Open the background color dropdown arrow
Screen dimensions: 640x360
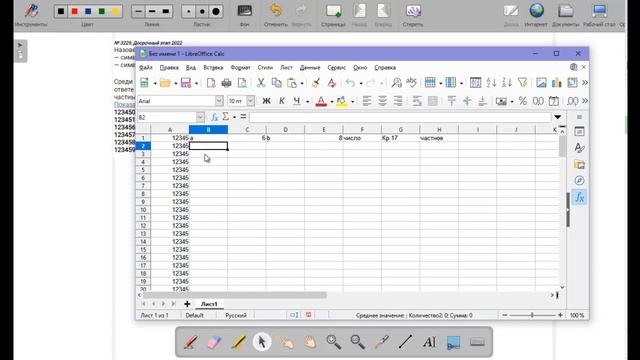pos(352,102)
